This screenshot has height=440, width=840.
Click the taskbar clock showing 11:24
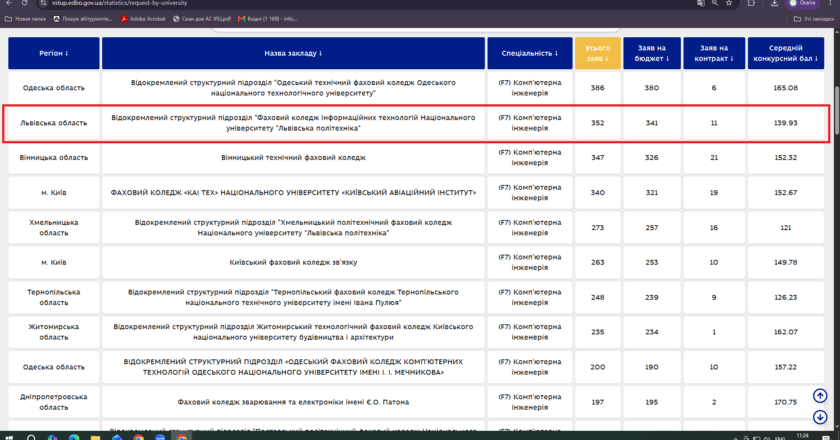pos(802,437)
